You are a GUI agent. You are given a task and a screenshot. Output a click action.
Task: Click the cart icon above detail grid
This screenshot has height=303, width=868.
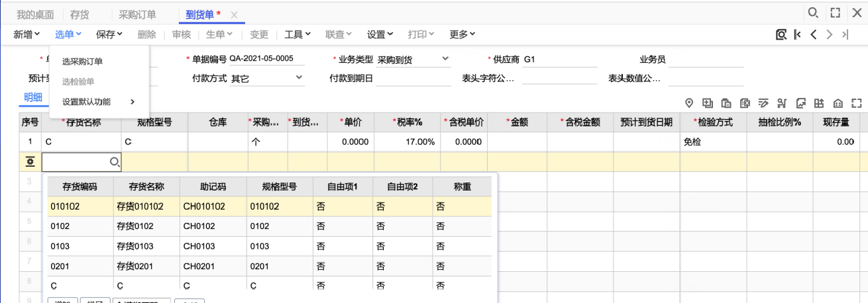[782, 103]
